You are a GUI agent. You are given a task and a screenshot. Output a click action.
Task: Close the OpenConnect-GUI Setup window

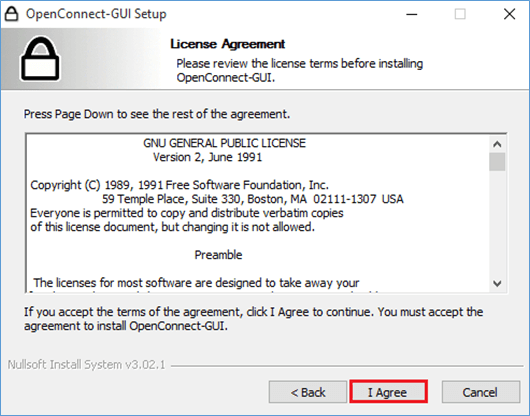pos(509,14)
